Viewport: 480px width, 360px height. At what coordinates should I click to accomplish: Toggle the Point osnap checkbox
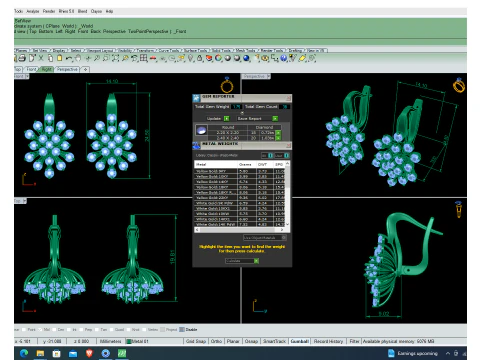tap(24, 330)
